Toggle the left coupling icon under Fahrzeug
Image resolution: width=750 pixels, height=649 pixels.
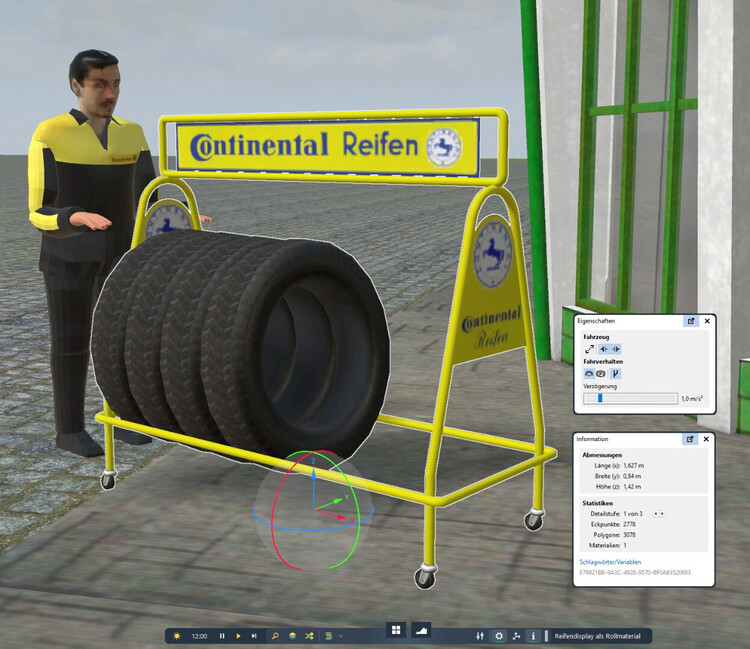click(604, 349)
